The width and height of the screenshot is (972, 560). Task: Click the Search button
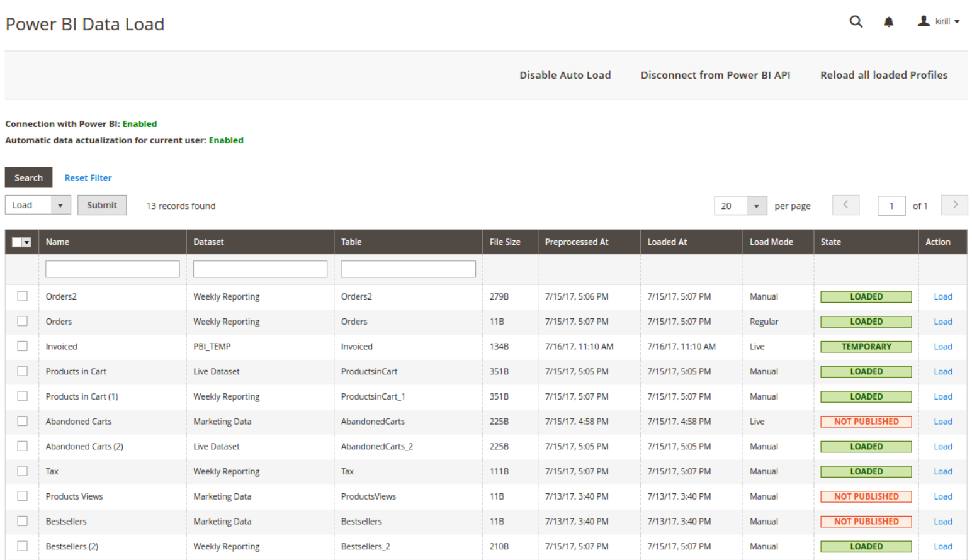(x=28, y=177)
